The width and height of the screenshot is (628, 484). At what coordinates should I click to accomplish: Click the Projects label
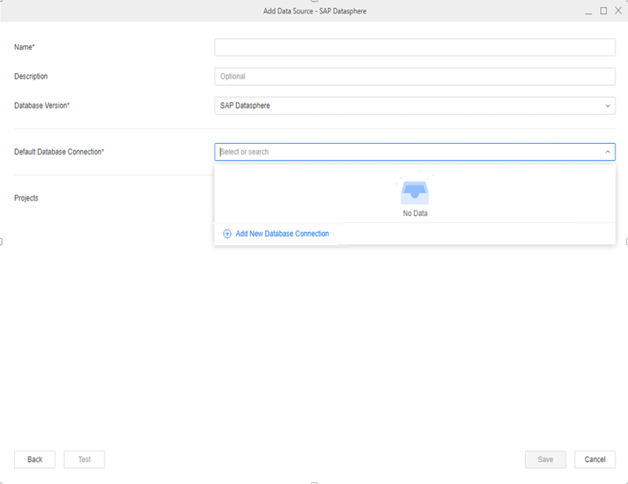coord(26,198)
